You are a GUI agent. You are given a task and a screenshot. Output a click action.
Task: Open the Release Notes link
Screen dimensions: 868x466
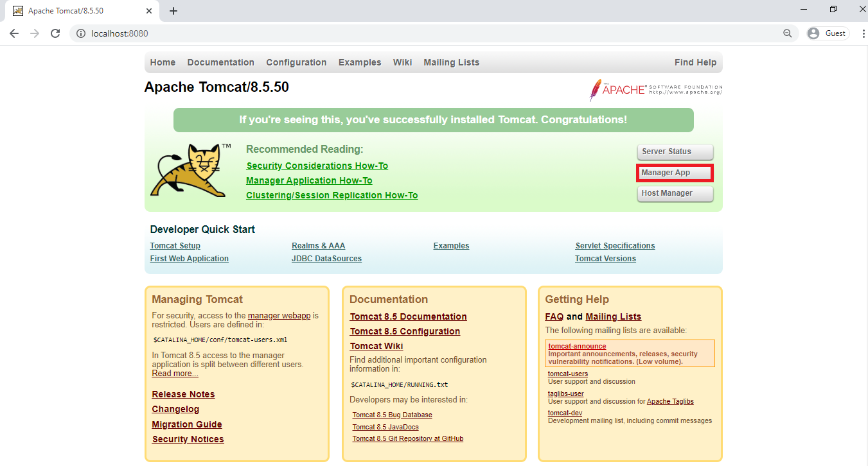click(183, 394)
